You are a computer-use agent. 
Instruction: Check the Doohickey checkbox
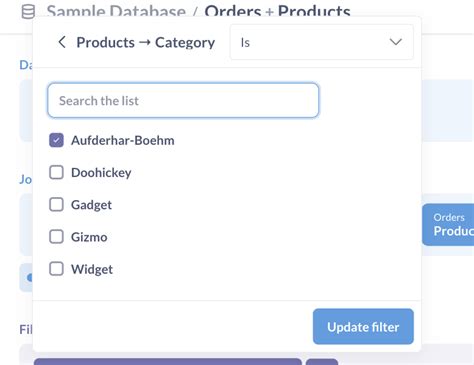pyautogui.click(x=56, y=172)
